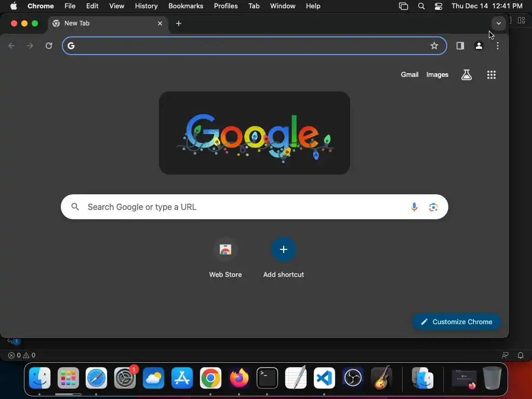Open Visual Studio Code from Dock
Viewport: 532px width, 399px height.
(x=324, y=378)
